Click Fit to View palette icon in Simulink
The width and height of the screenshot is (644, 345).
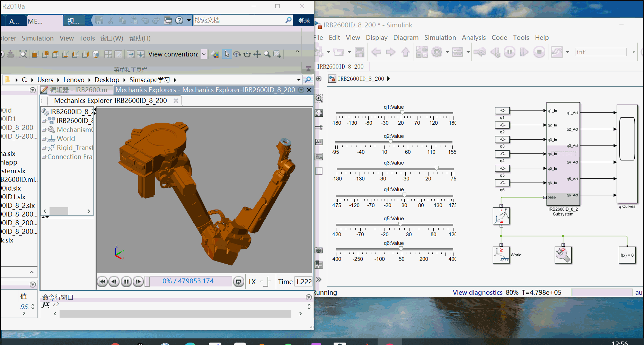[x=319, y=113]
